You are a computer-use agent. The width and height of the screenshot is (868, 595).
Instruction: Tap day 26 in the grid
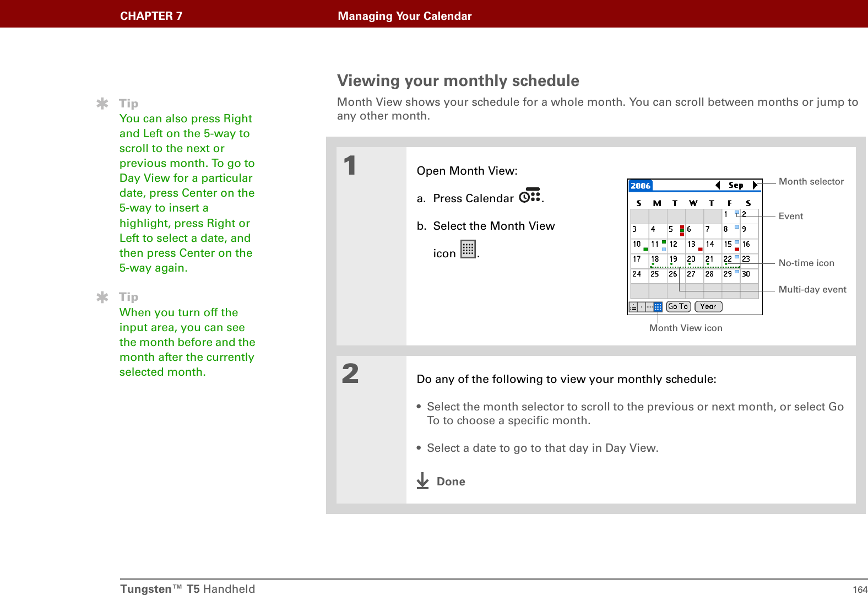click(676, 276)
